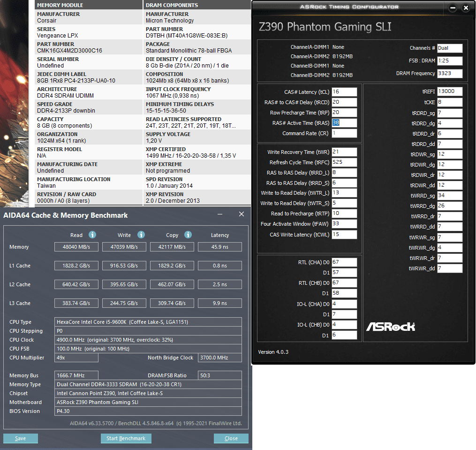The width and height of the screenshot is (476, 450).
Task: Click the Memory Write result 47039 MB/s
Action: pos(124,247)
